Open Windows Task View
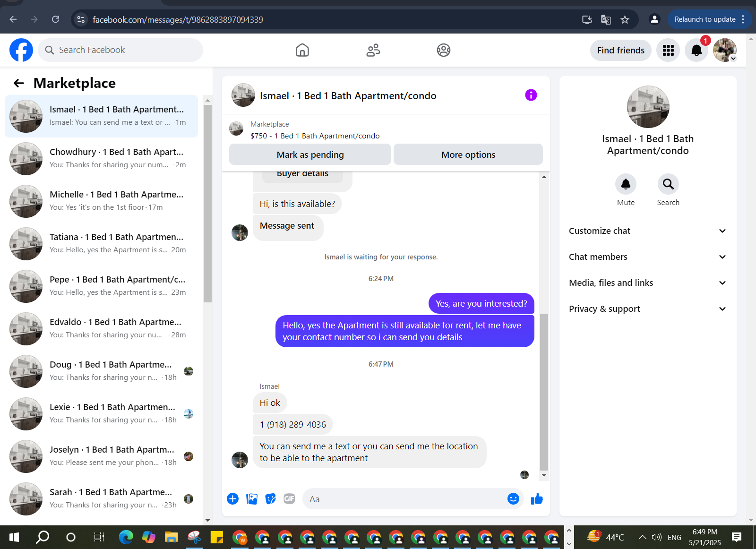Image resolution: width=756 pixels, height=549 pixels. [x=99, y=537]
